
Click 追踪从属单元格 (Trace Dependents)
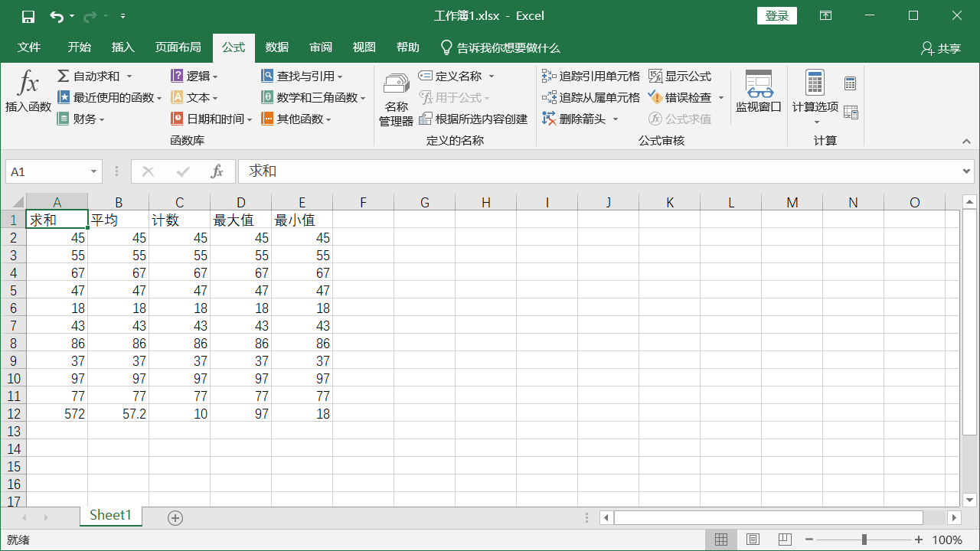point(590,97)
